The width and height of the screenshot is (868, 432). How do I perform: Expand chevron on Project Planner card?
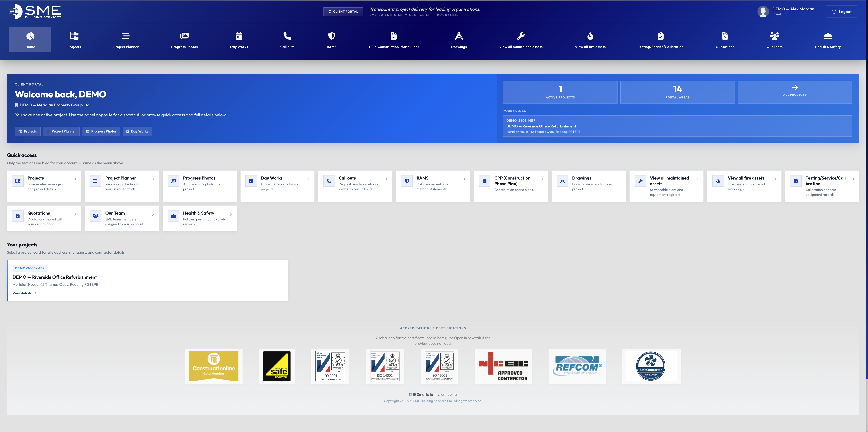pyautogui.click(x=153, y=179)
